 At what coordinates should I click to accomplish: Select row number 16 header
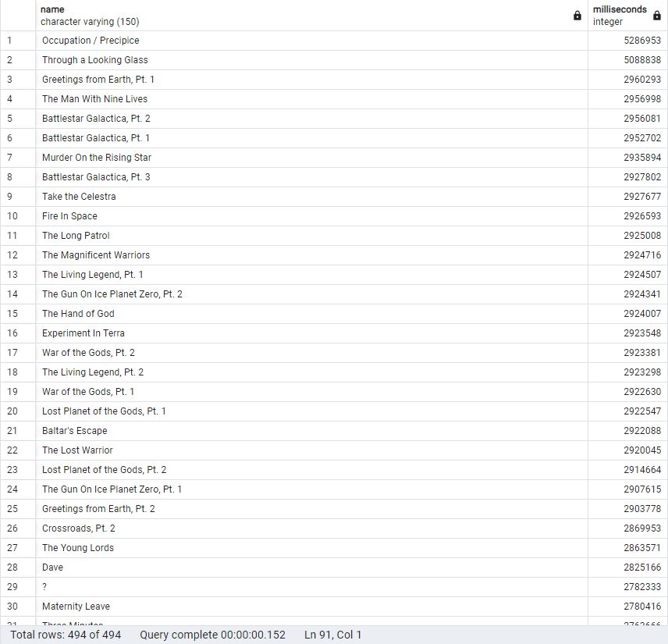(18, 333)
